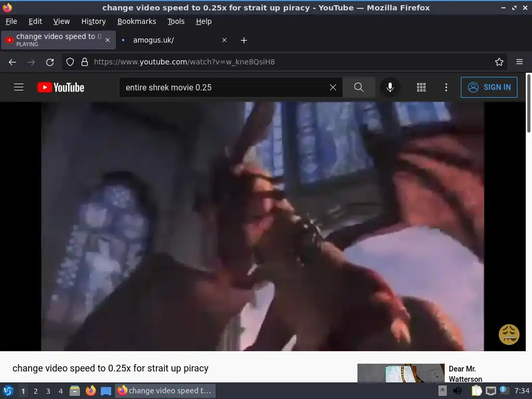The height and width of the screenshot is (399, 532).
Task: Run the search with magnifier button
Action: coord(358,87)
